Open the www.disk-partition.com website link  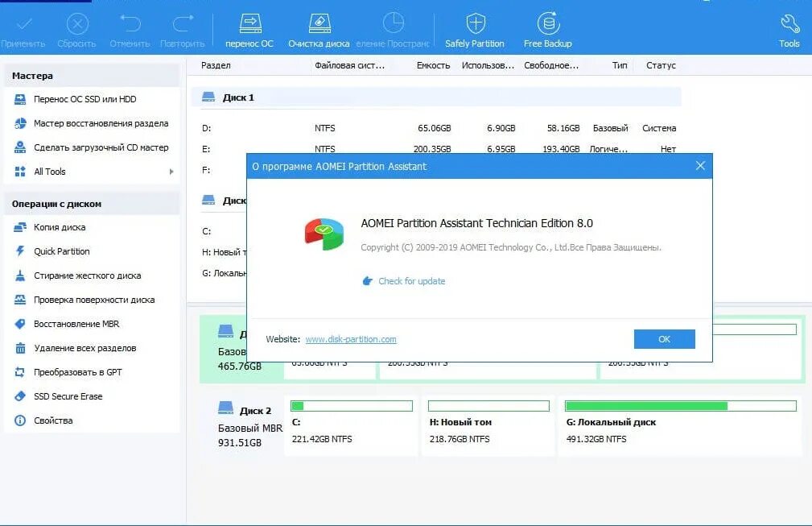click(x=351, y=339)
